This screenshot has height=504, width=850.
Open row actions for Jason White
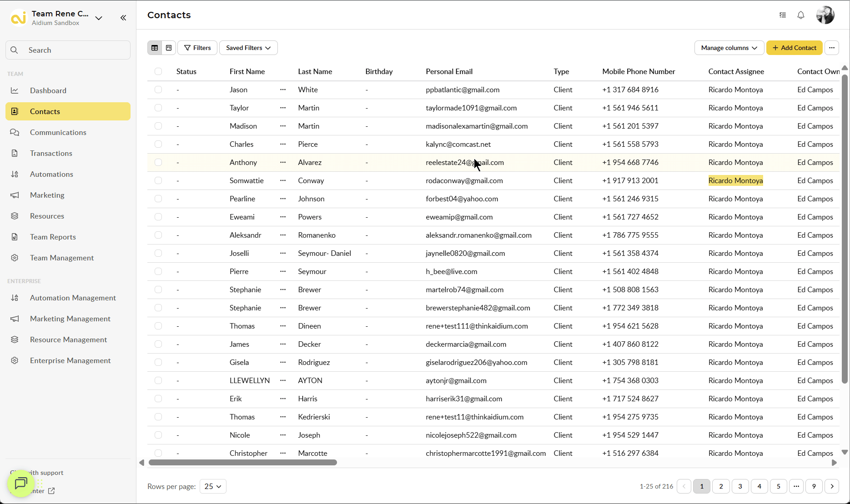[x=283, y=90]
